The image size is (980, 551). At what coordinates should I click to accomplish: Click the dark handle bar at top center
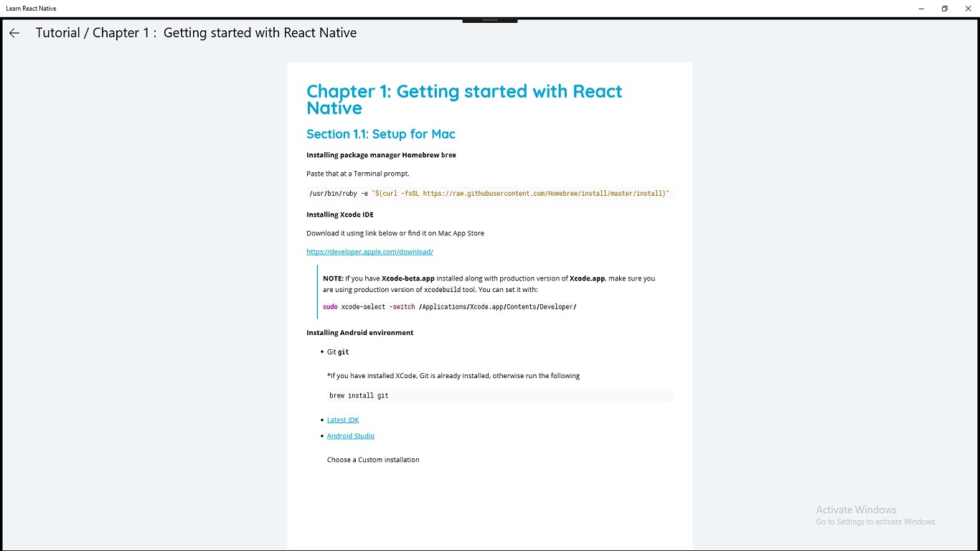pyautogui.click(x=490, y=20)
